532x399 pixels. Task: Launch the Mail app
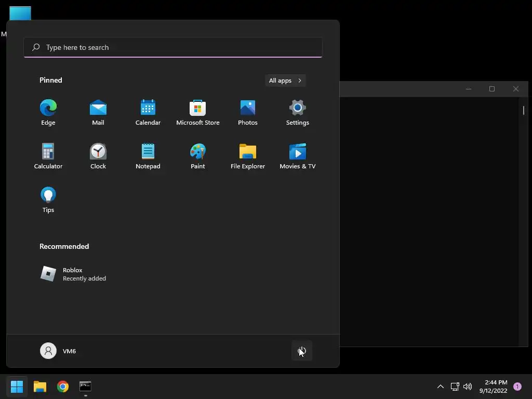coord(98,113)
